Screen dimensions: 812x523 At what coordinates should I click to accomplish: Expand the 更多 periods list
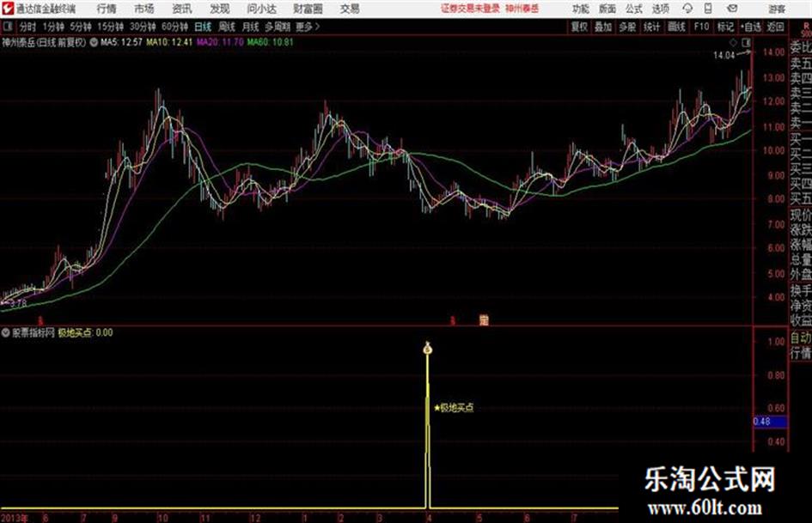pyautogui.click(x=308, y=27)
